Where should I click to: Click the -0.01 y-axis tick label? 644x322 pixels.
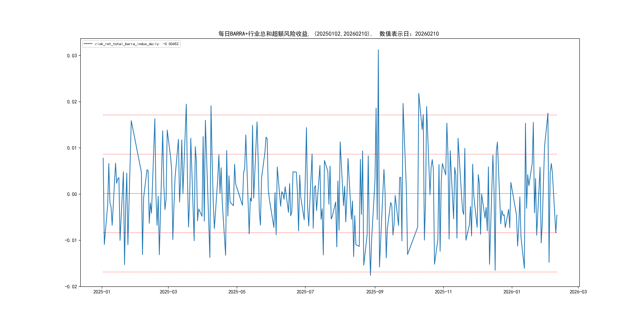(71, 240)
